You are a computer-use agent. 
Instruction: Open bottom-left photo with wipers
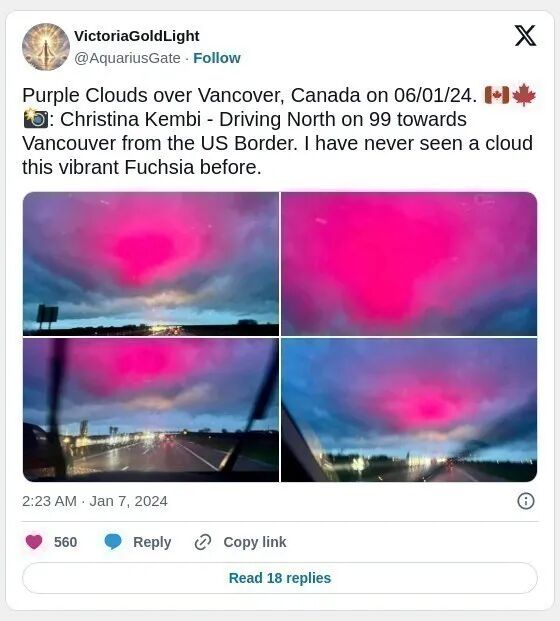pyautogui.click(x=151, y=410)
